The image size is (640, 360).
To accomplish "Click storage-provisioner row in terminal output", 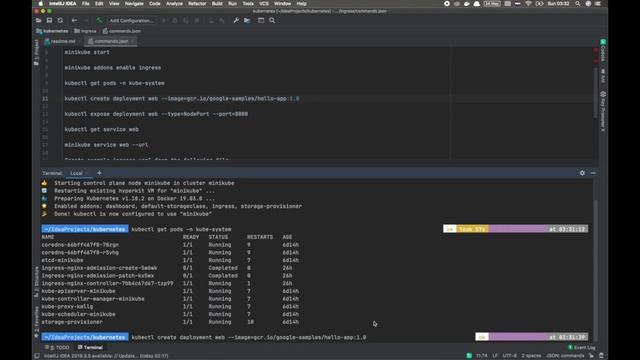I will (x=170, y=322).
